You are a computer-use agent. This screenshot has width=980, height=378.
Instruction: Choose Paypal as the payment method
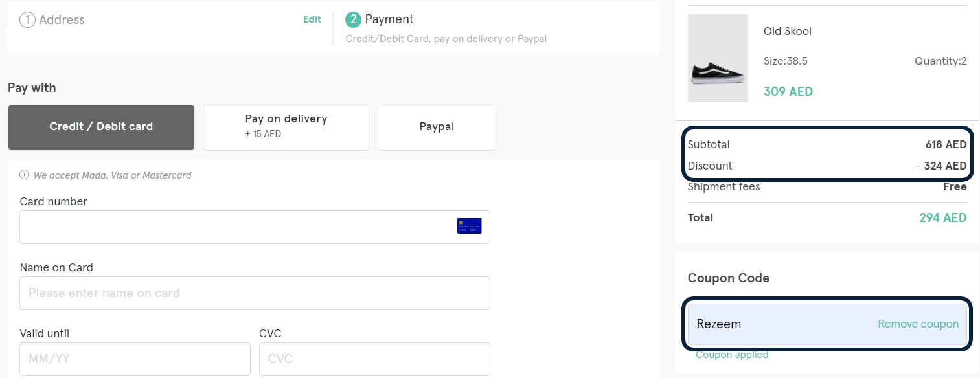[436, 126]
